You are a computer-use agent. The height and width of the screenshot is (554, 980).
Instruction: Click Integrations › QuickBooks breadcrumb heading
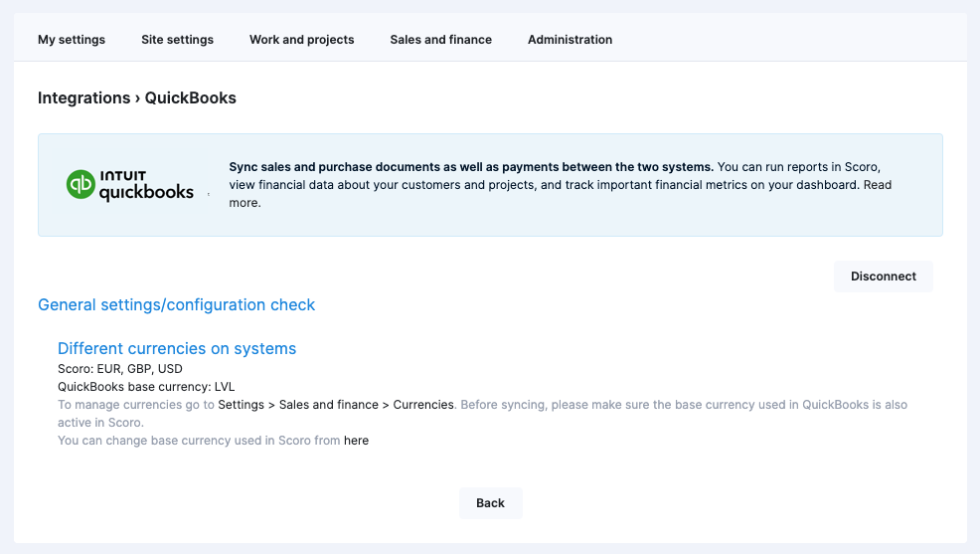[137, 98]
